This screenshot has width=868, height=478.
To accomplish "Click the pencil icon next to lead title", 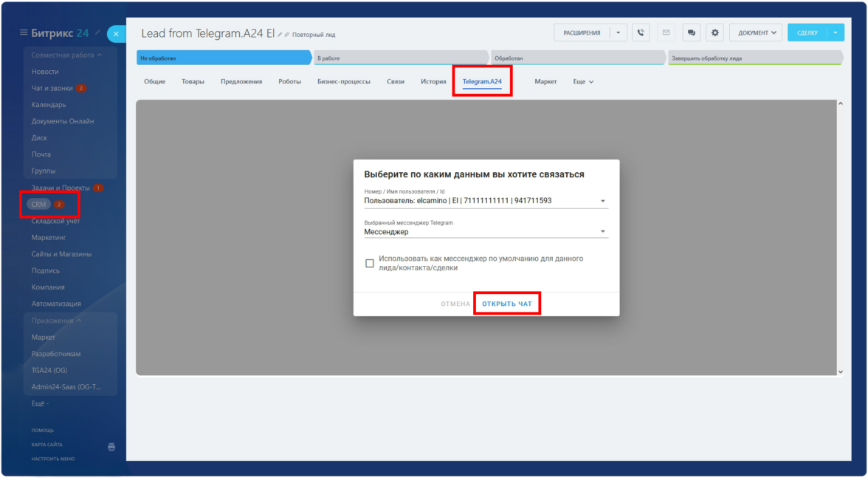I will [x=280, y=35].
